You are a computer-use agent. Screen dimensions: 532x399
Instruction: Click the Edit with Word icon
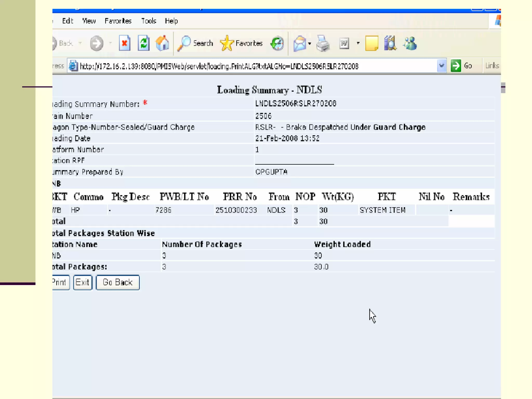344,43
